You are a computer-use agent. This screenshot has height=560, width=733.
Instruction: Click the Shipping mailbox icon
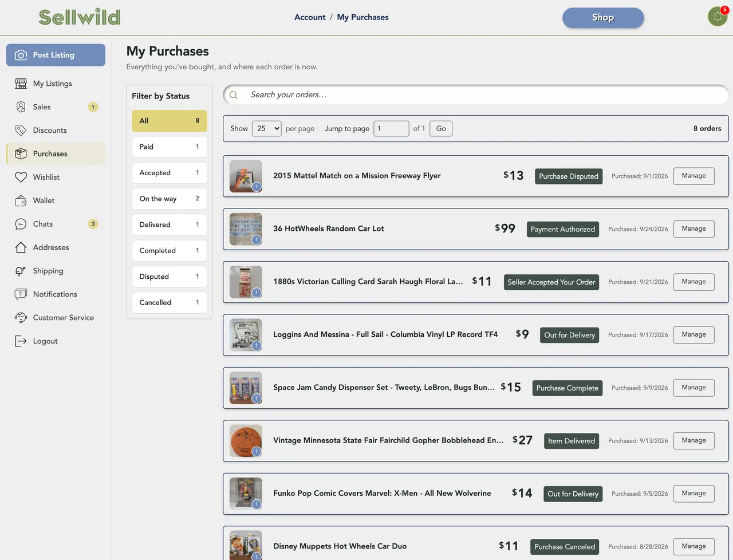click(x=21, y=271)
